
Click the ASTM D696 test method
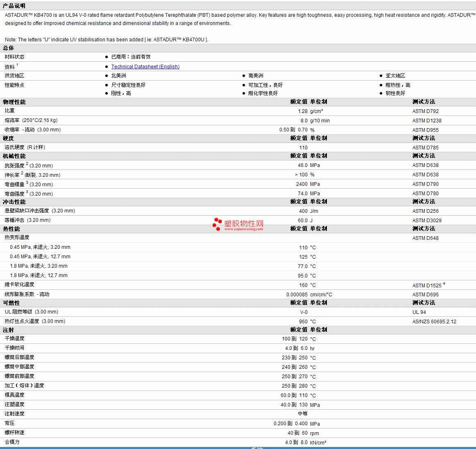pyautogui.click(x=425, y=295)
